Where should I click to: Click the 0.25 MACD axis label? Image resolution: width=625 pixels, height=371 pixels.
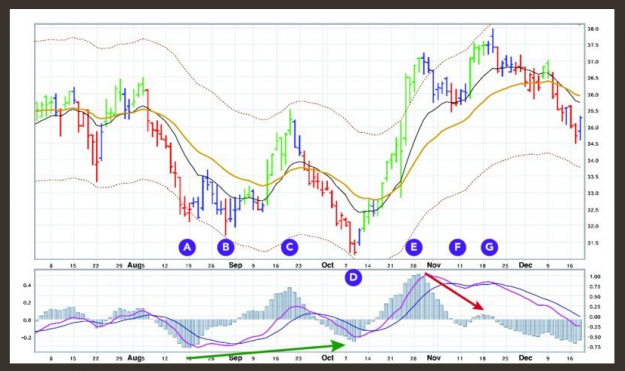click(x=595, y=307)
